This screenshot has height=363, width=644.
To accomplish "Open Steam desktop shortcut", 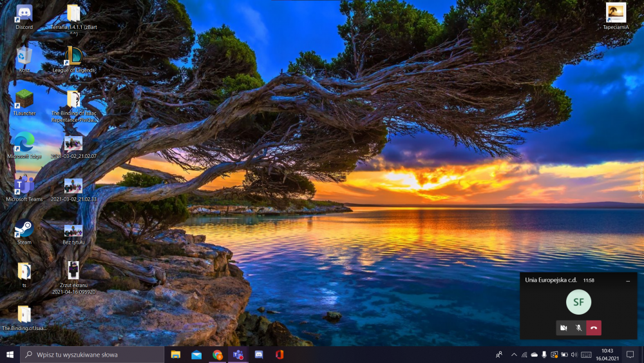I will point(24,230).
